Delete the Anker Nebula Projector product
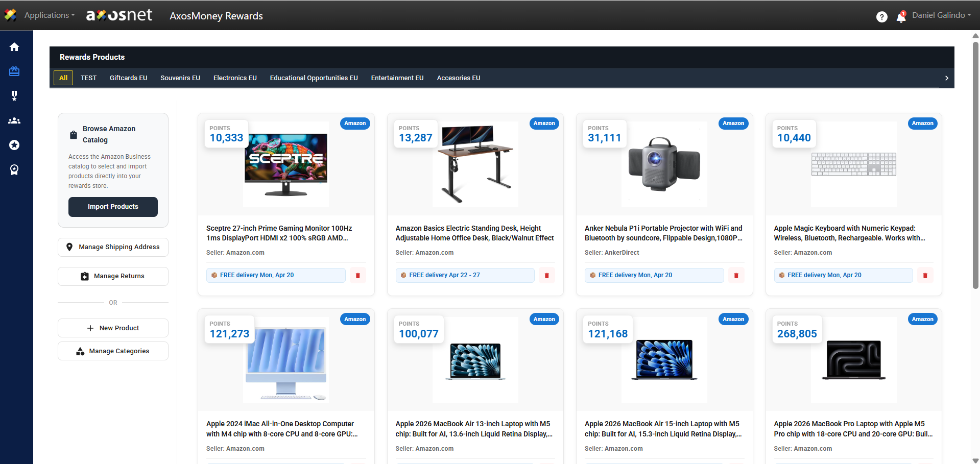This screenshot has width=980, height=464. click(x=736, y=276)
